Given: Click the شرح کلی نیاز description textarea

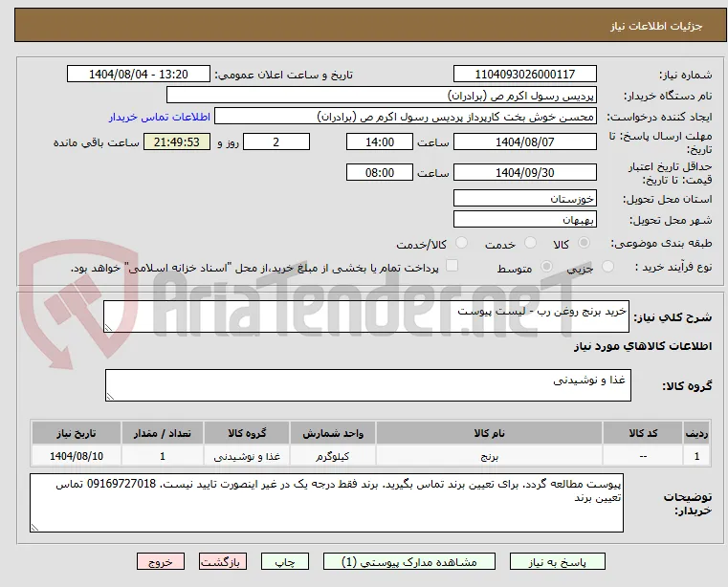Looking at the screenshot, I should click(x=366, y=316).
